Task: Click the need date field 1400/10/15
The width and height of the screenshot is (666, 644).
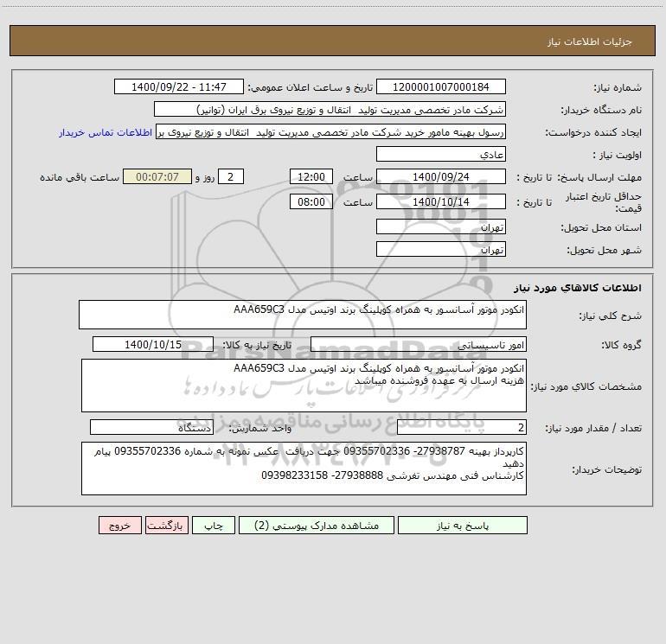Action: 153,344
